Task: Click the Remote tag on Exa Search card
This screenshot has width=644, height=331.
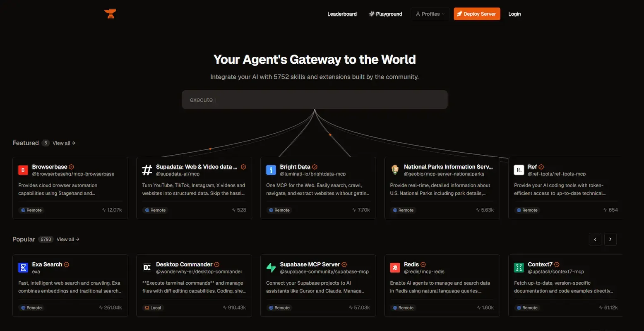Action: tap(31, 308)
